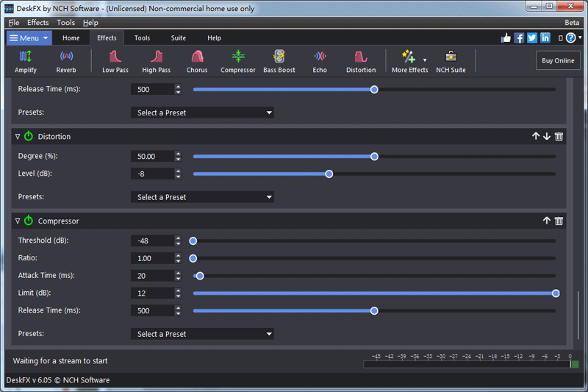Toggle the Distortion effect power button
Image resolution: width=588 pixels, height=392 pixels.
29,136
